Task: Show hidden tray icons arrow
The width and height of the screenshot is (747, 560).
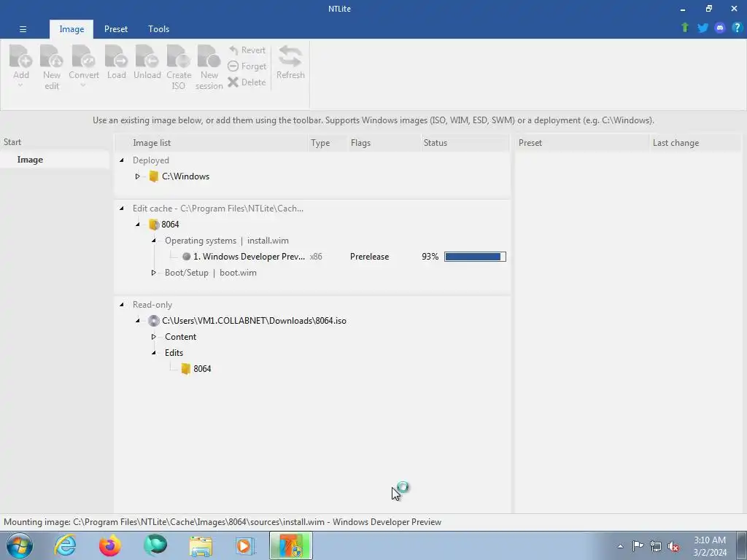Action: tap(620, 546)
